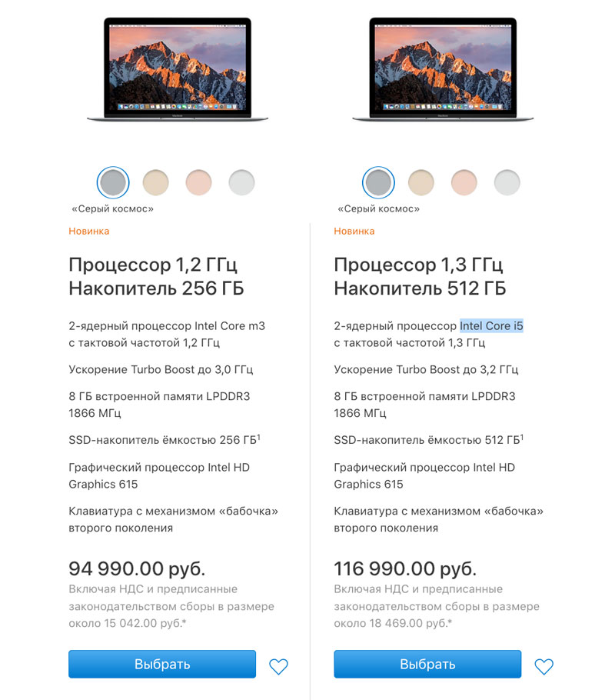This screenshot has width=615, height=700.
Task: Add the 256 ГБ MacBook to favorites
Action: [278, 666]
